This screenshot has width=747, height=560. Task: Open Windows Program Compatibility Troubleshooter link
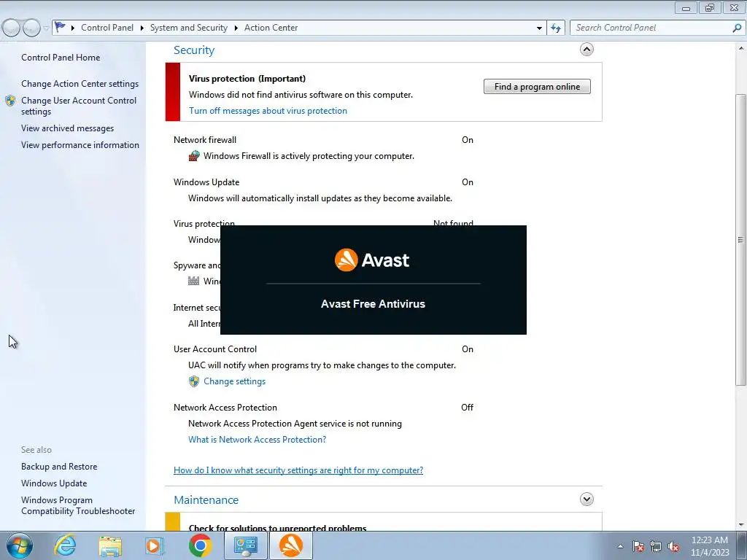click(78, 505)
